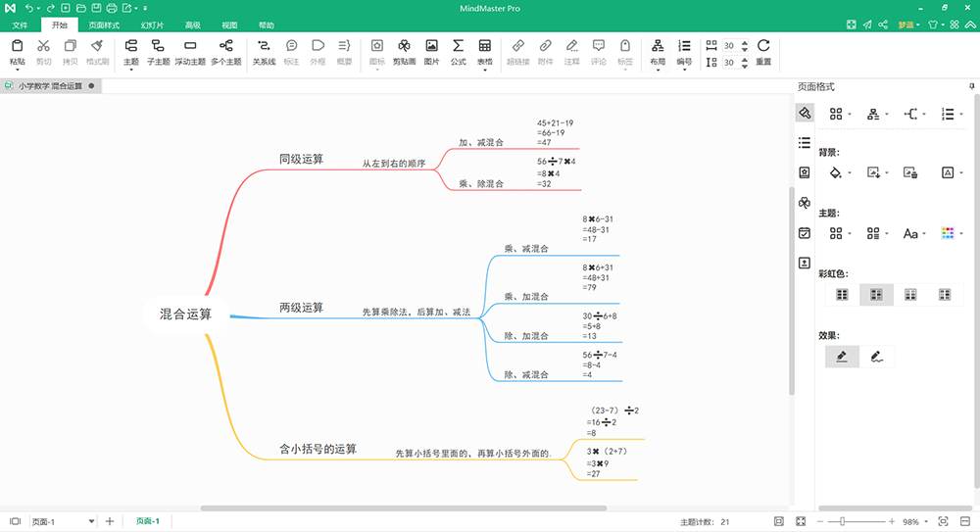980x532 pixels.
Task: Select the green 页面-1 page tab
Action: pyautogui.click(x=148, y=521)
